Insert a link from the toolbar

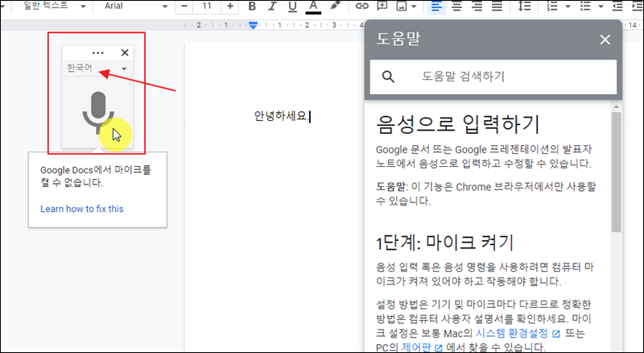coord(361,6)
